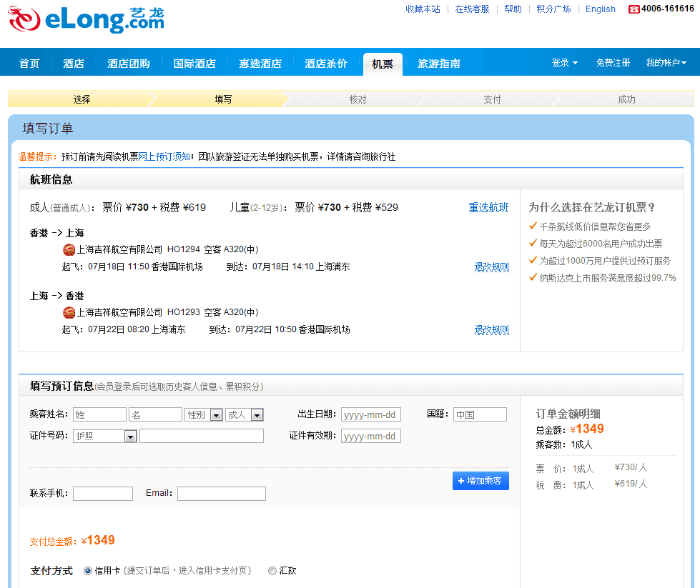
Task: Open 退改规则 for the 香港 to 上海 flight
Action: click(x=491, y=267)
